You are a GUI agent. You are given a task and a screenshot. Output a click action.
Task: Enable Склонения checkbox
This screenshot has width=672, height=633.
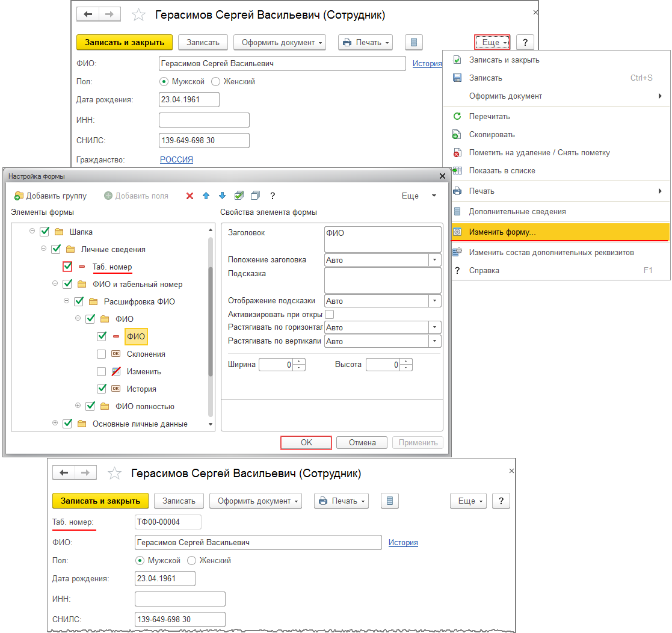point(102,354)
